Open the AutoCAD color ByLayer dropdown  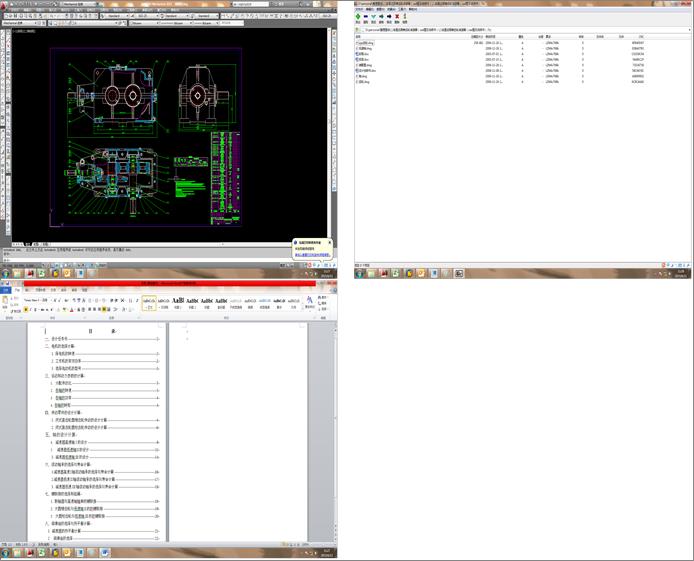(143, 23)
